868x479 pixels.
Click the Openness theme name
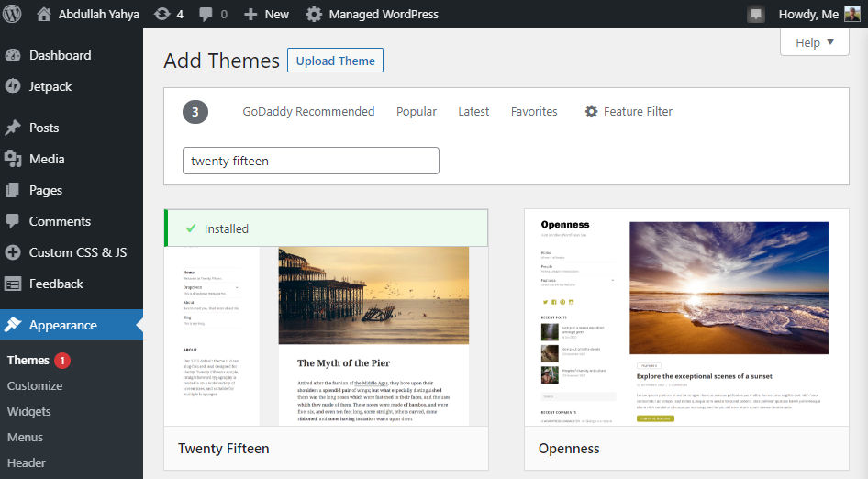coord(569,449)
